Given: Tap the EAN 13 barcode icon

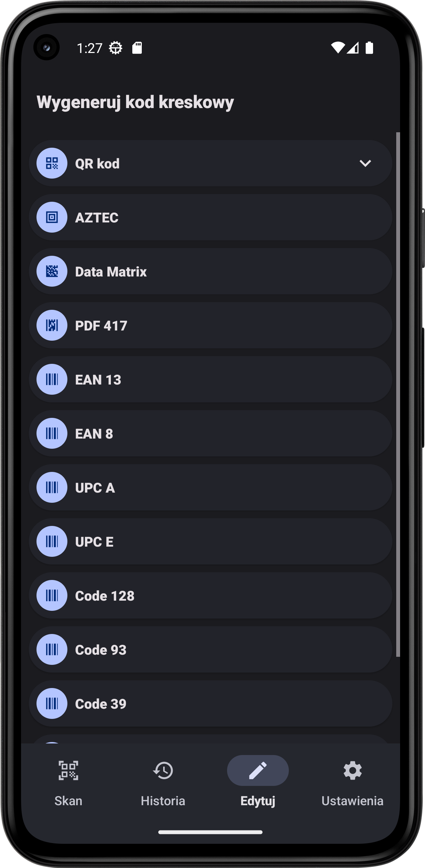Looking at the screenshot, I should (x=52, y=379).
